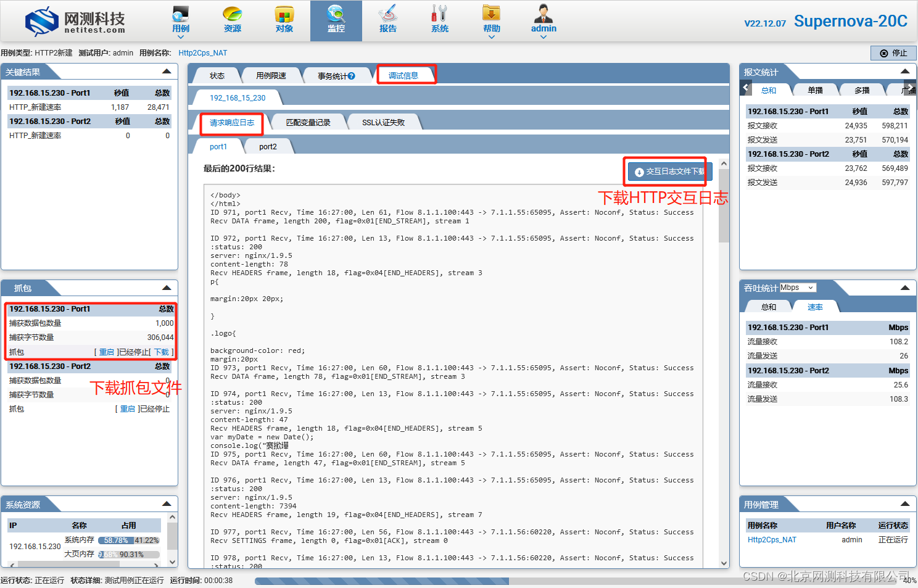Select the 请求响应日志 tab
Viewport: 918px width, 588px height.
coord(232,123)
